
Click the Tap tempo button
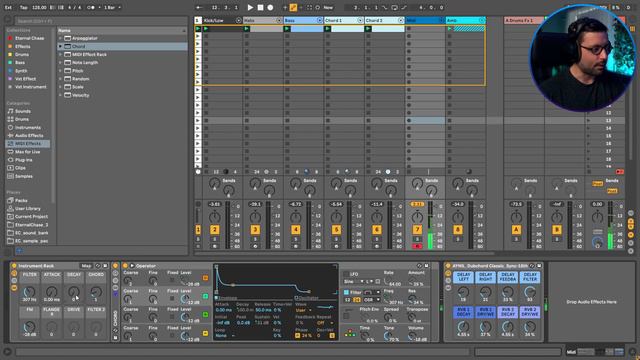click(x=24, y=7)
